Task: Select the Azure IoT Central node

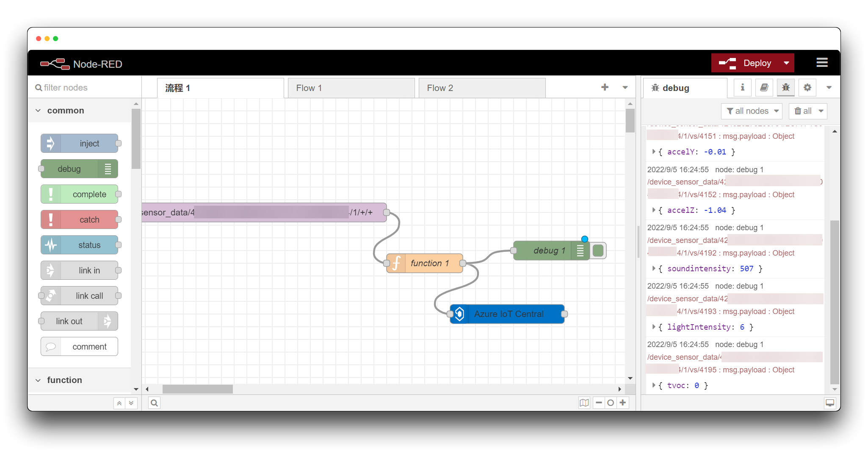Action: pos(507,314)
